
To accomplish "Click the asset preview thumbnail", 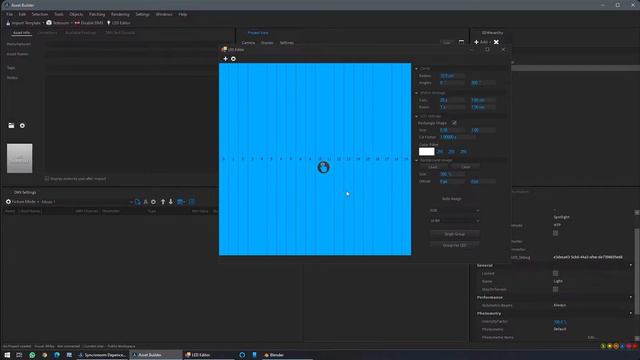I will coord(20,158).
